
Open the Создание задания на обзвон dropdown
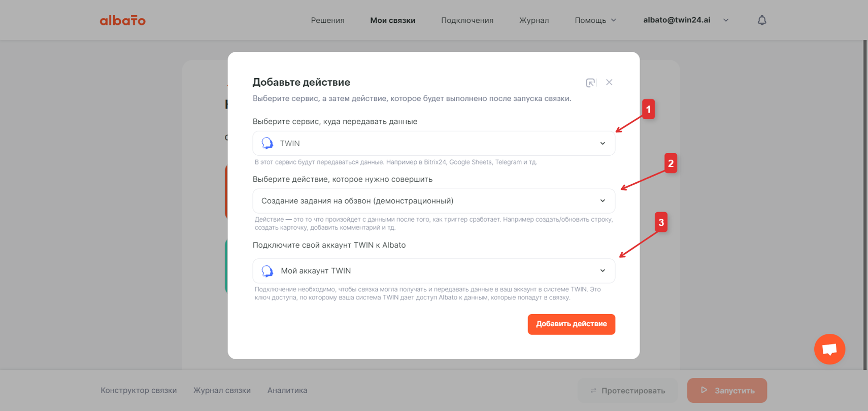[434, 201]
